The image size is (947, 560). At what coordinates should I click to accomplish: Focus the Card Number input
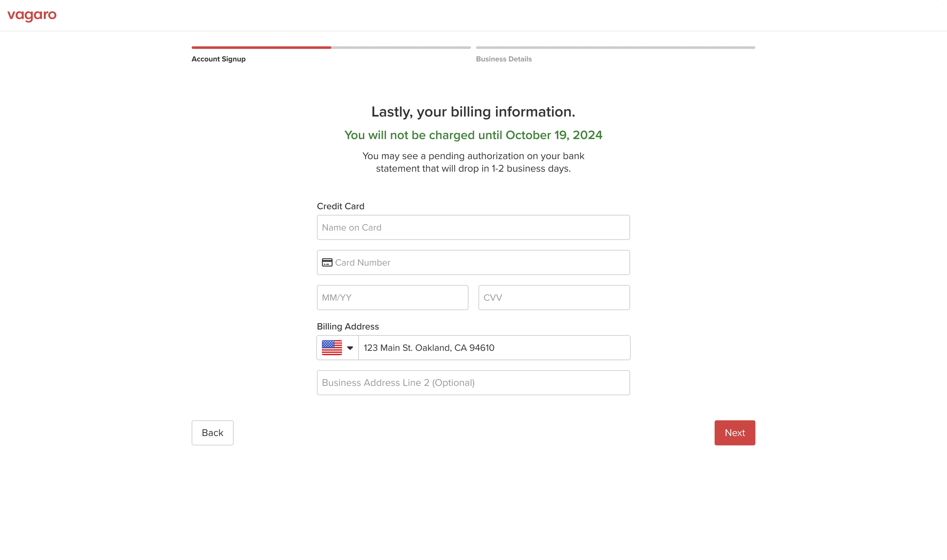[473, 263]
